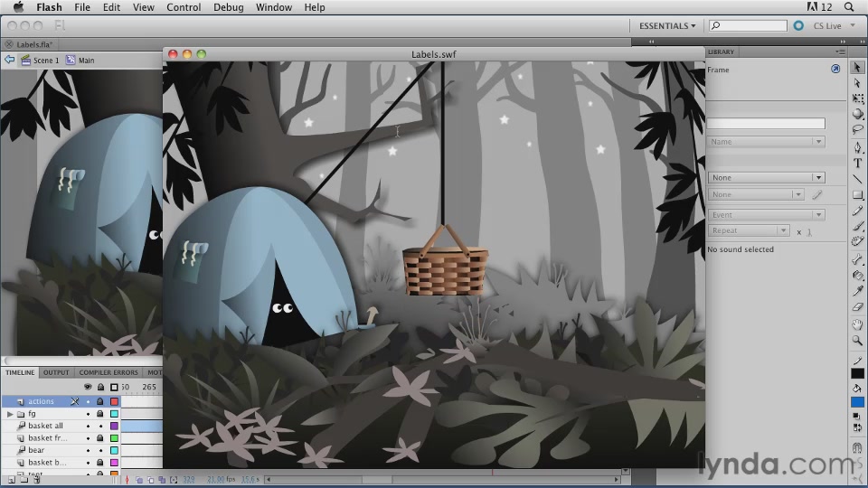Click the Black and White reset icon
Viewport: 868px width, 488px height.
[x=856, y=416]
